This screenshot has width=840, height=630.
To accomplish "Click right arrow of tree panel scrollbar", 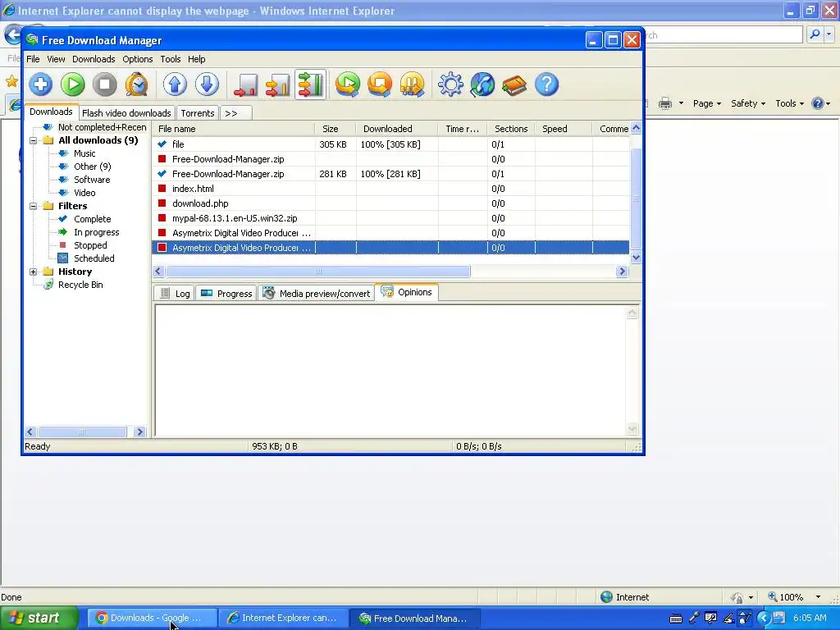I will [139, 431].
